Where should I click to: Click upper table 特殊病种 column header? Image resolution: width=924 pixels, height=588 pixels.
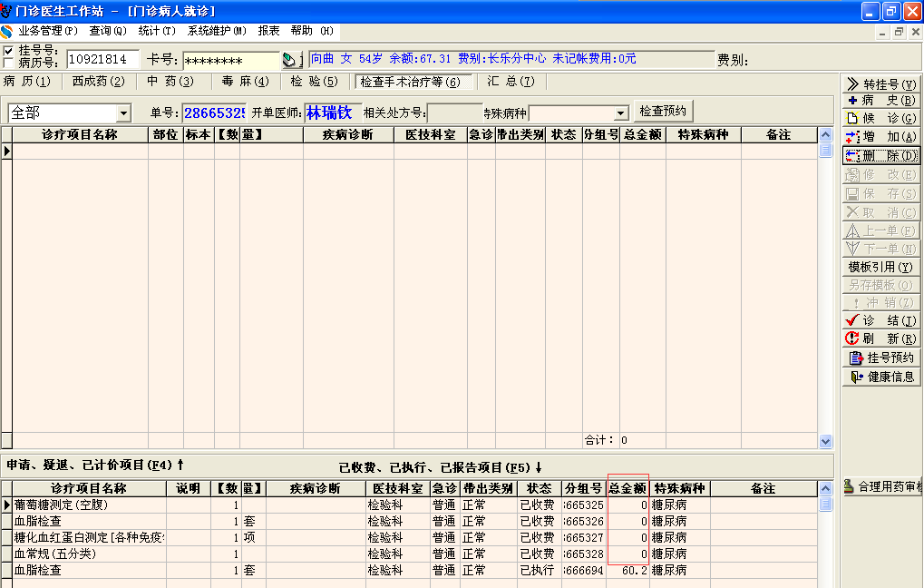click(x=703, y=135)
